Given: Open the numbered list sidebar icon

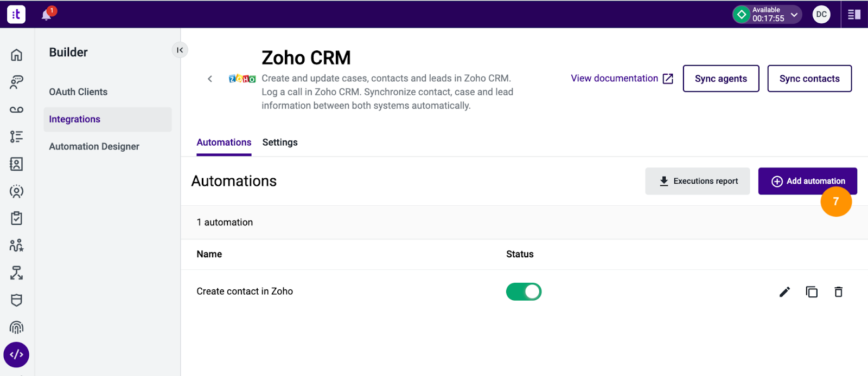Looking at the screenshot, I should pos(17,137).
